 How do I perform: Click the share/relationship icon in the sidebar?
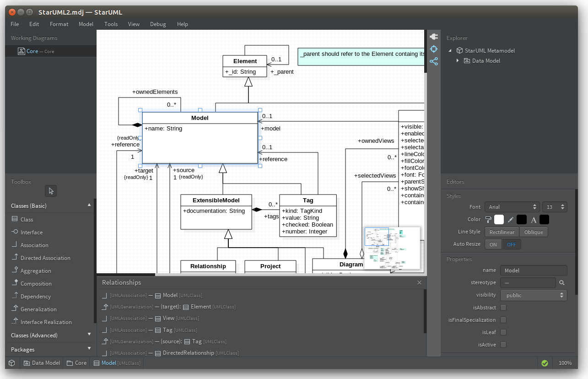(x=433, y=61)
